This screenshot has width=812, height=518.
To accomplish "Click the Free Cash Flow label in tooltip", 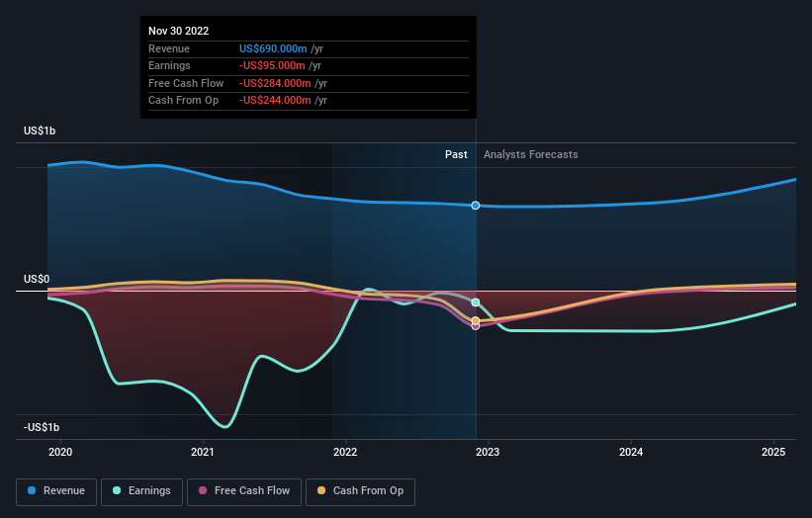I will tap(186, 83).
